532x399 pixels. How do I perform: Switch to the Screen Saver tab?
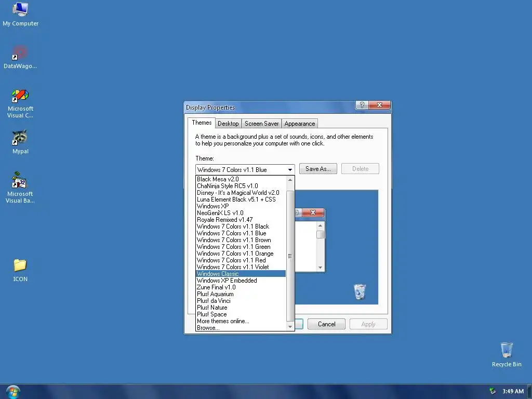[262, 124]
